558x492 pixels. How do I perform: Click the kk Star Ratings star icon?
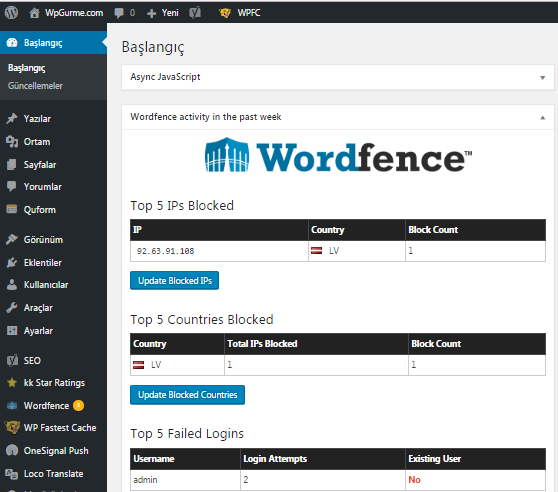click(x=12, y=383)
